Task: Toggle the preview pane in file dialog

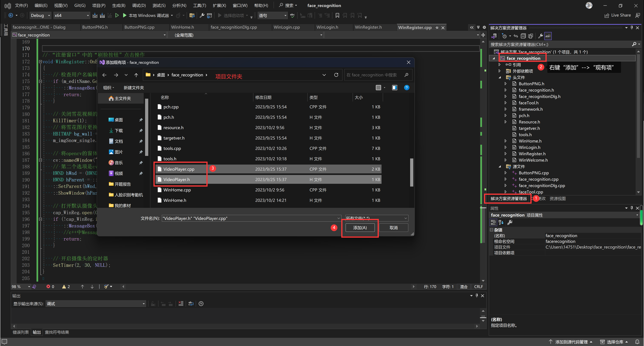Action: click(395, 88)
